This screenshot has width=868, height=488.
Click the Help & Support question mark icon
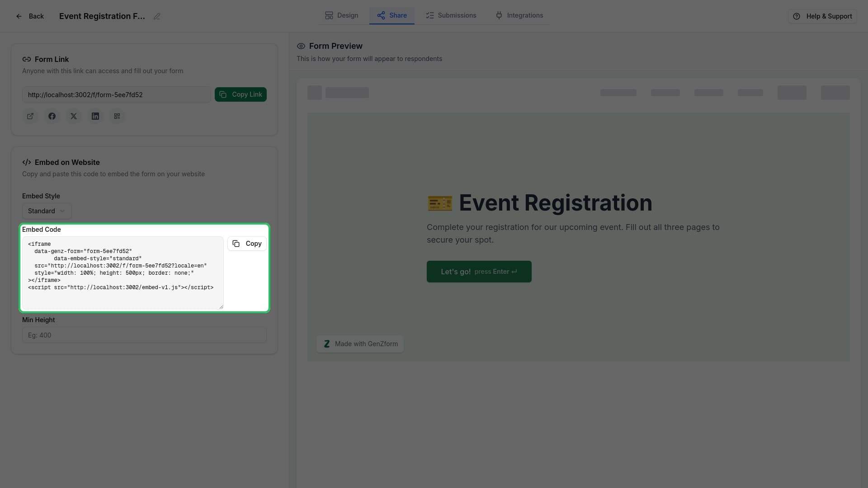(x=797, y=16)
